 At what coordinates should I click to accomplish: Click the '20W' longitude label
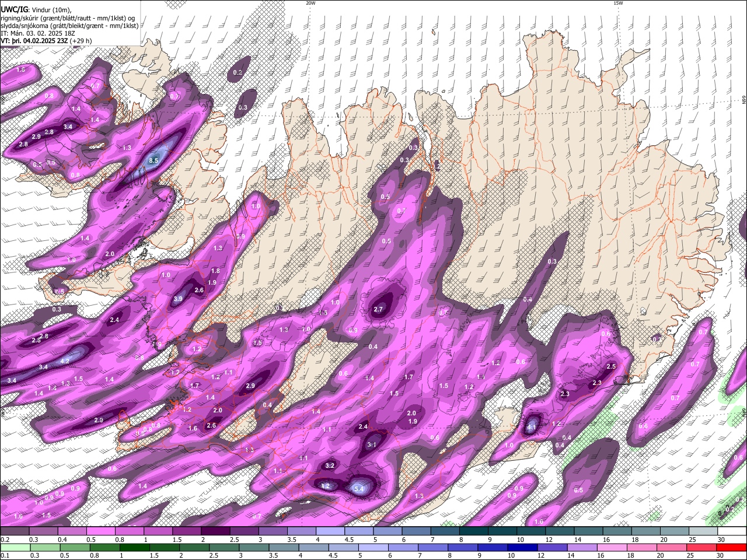coord(310,3)
